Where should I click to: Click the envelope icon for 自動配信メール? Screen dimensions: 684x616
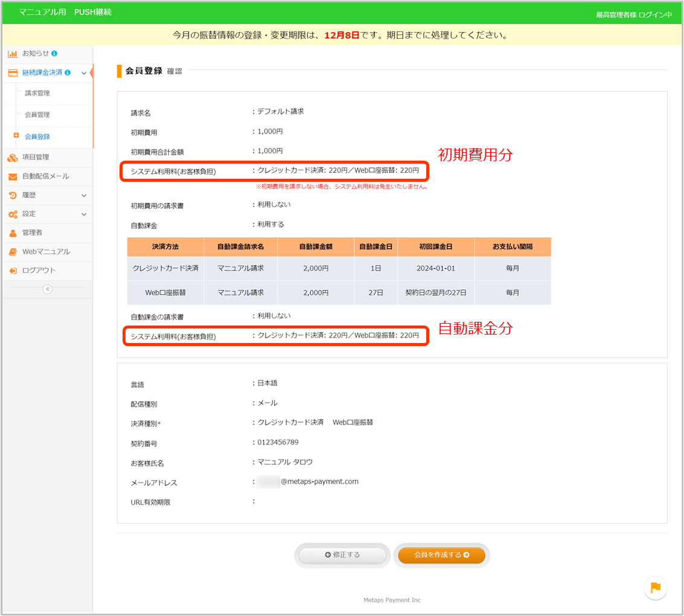pyautogui.click(x=13, y=176)
